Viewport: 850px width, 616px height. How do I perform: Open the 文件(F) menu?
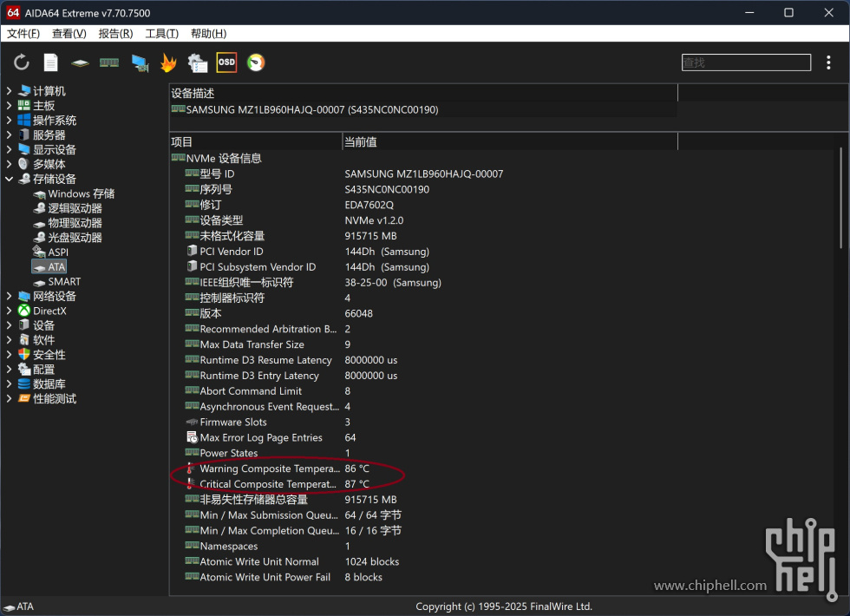coord(23,34)
